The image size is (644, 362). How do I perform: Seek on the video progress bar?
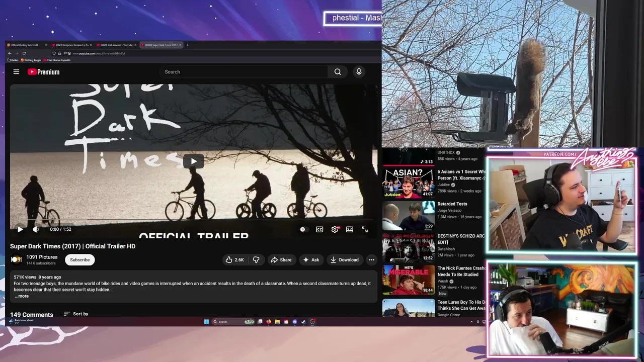(193, 220)
